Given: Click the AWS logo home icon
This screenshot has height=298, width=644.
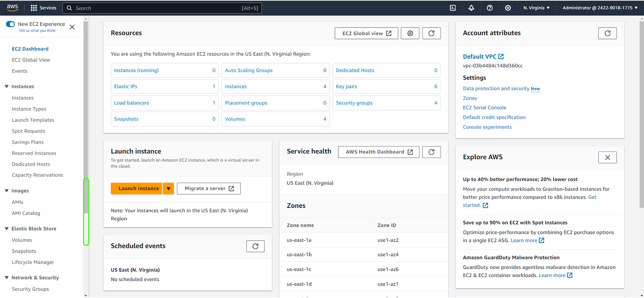Looking at the screenshot, I should (12, 8).
